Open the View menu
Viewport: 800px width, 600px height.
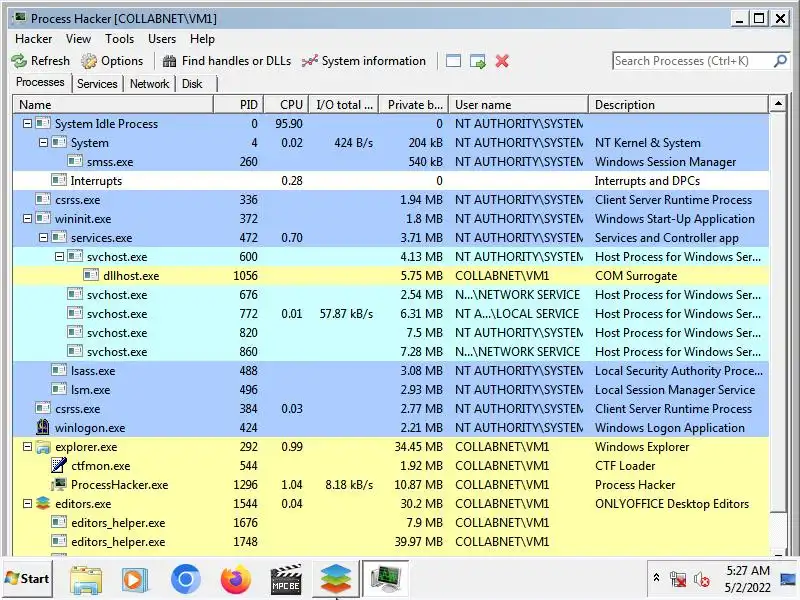pos(78,39)
